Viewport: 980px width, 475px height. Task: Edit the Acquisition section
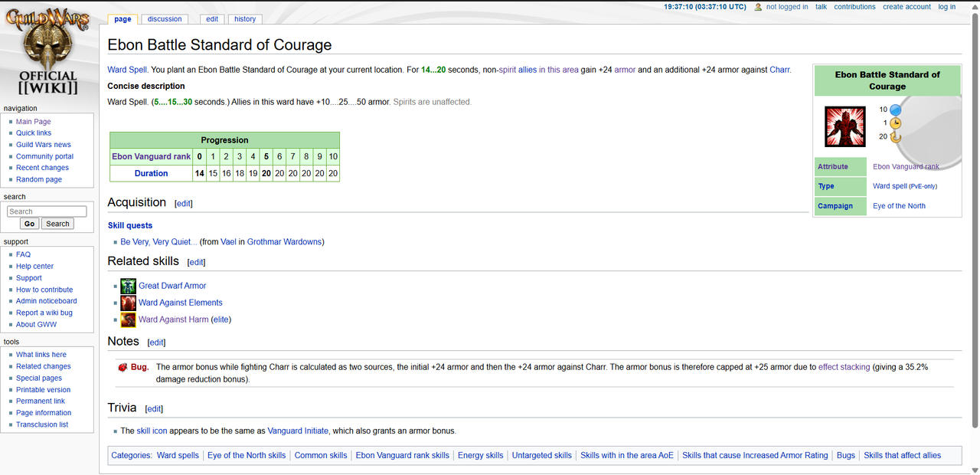184,204
